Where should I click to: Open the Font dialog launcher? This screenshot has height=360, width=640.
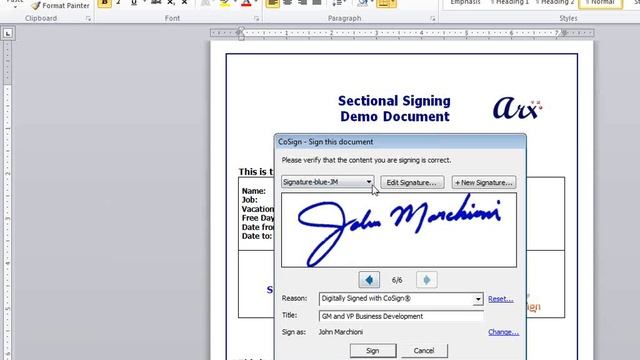pos(256,18)
